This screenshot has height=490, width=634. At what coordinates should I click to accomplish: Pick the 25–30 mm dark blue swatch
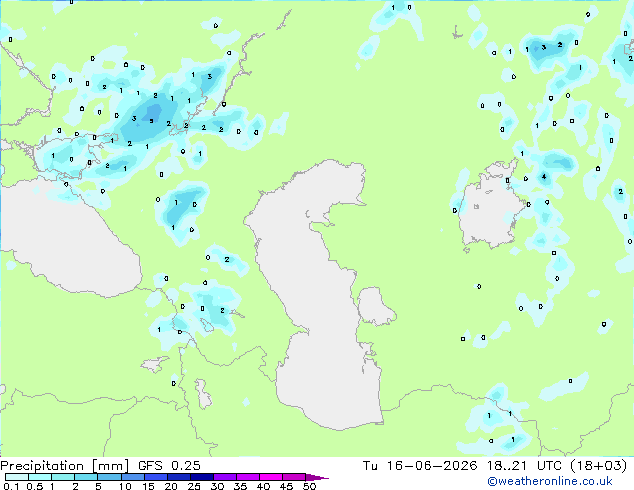201,477
